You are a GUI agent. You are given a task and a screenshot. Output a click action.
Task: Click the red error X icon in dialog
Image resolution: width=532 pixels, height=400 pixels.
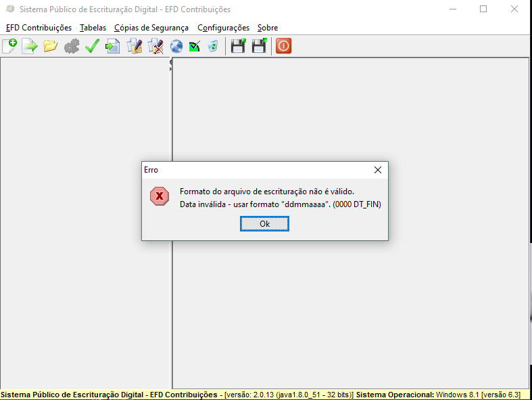click(x=160, y=196)
